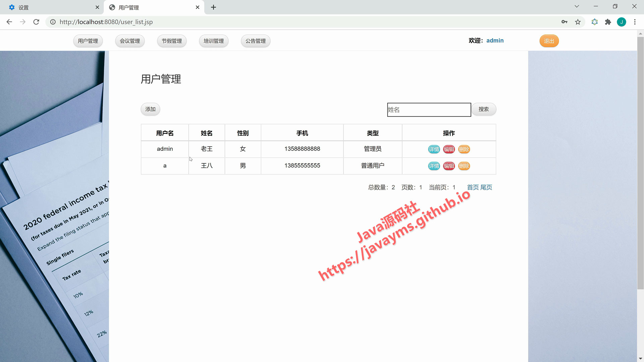The width and height of the screenshot is (644, 362).
Task: Click scrollbar down arrow
Action: pos(640,359)
